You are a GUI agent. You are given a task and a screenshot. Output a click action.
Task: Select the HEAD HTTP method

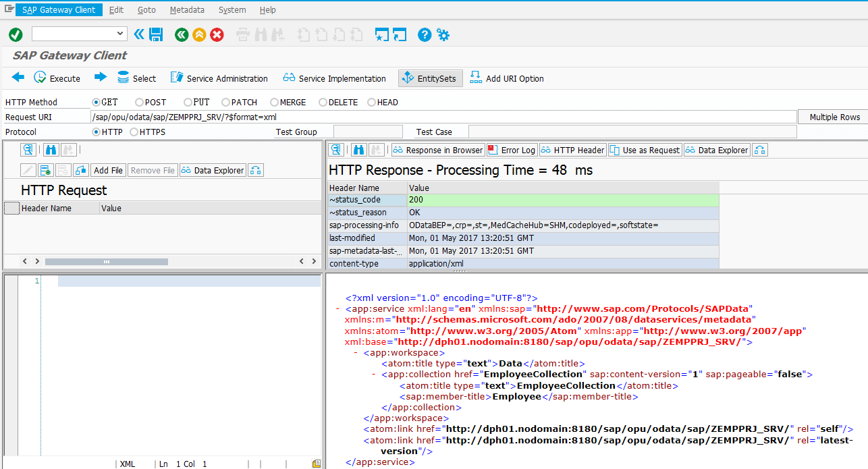click(x=371, y=103)
